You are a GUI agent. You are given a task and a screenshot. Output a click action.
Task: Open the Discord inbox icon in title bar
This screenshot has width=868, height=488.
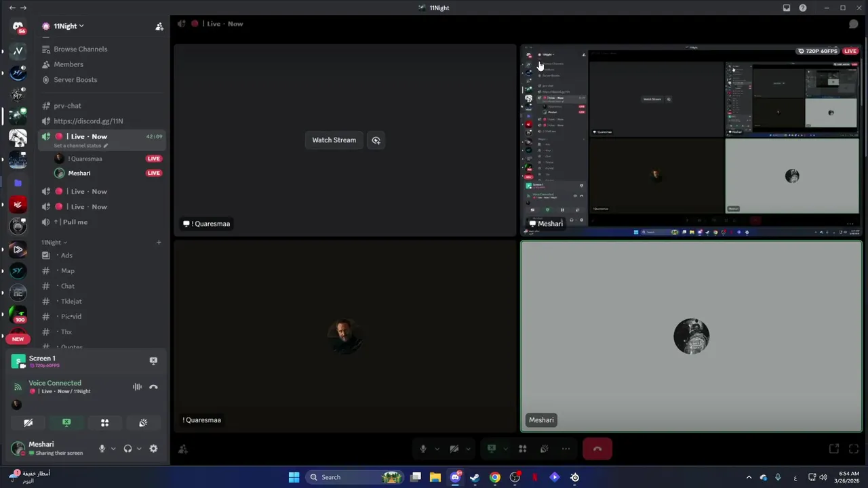pos(787,8)
